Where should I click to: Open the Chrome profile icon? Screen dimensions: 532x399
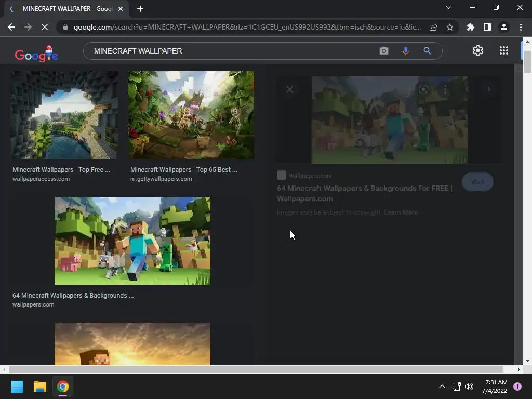click(504, 27)
